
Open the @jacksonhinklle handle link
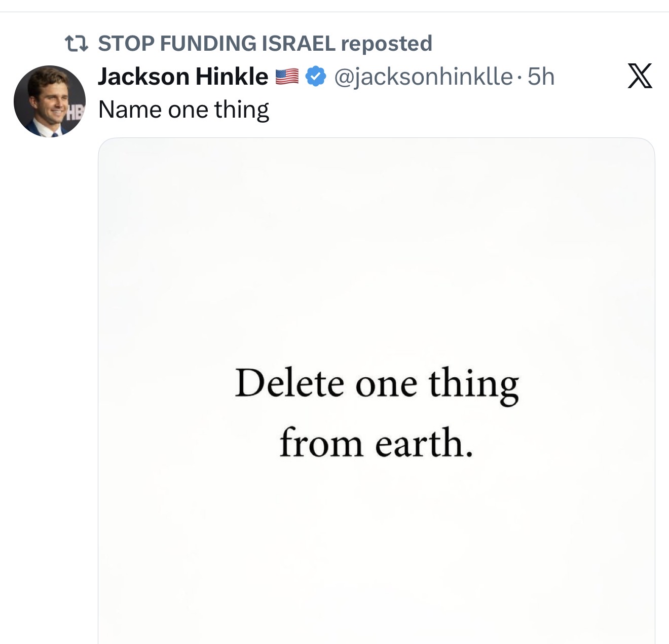click(423, 77)
